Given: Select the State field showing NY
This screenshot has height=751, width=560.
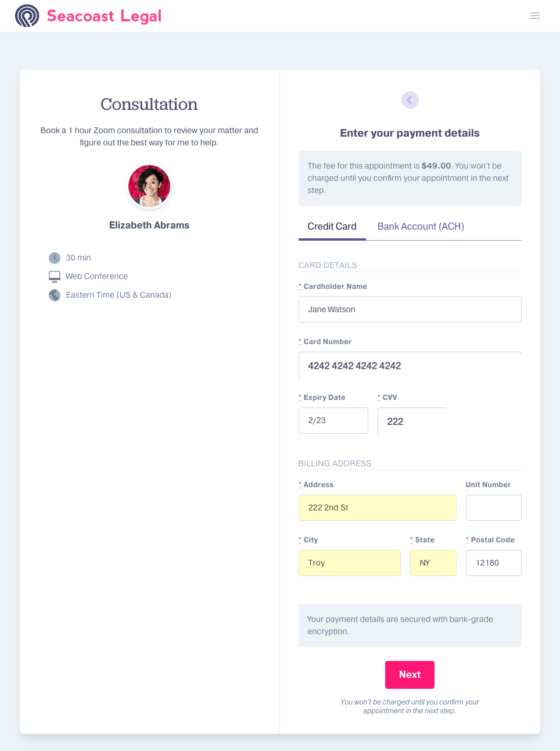Looking at the screenshot, I should tap(433, 563).
